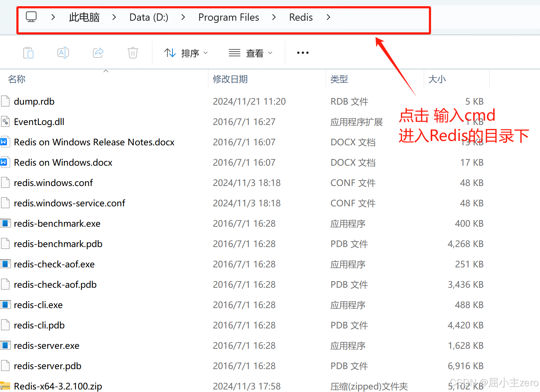Click redis-cli.exe application icon
This screenshot has width=540, height=392.
tap(5, 304)
